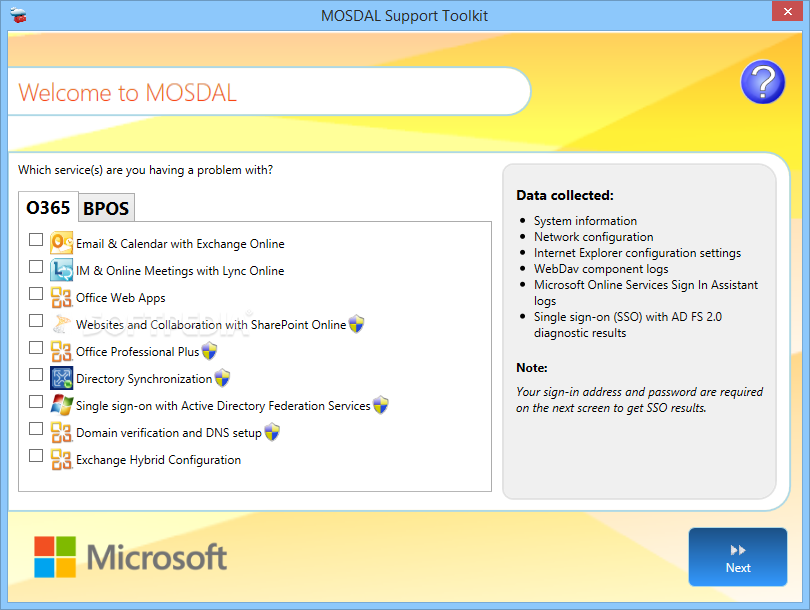This screenshot has height=610, width=810.
Task: Close the MOSDAL Support Toolkit window
Action: coord(787,11)
